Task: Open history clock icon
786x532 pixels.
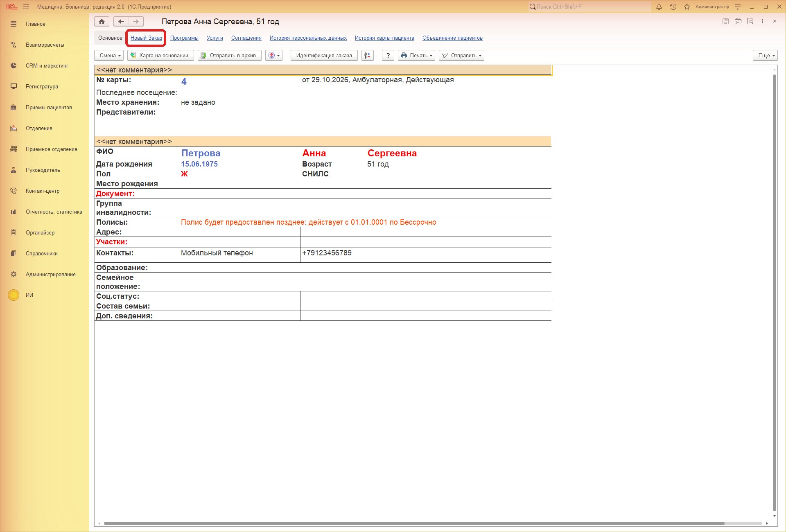Action: (673, 7)
